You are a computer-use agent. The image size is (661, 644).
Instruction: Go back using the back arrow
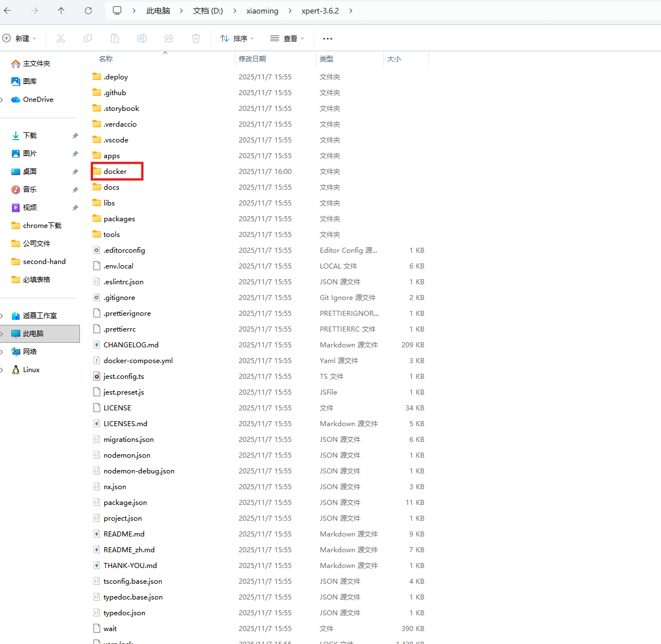[x=7, y=11]
